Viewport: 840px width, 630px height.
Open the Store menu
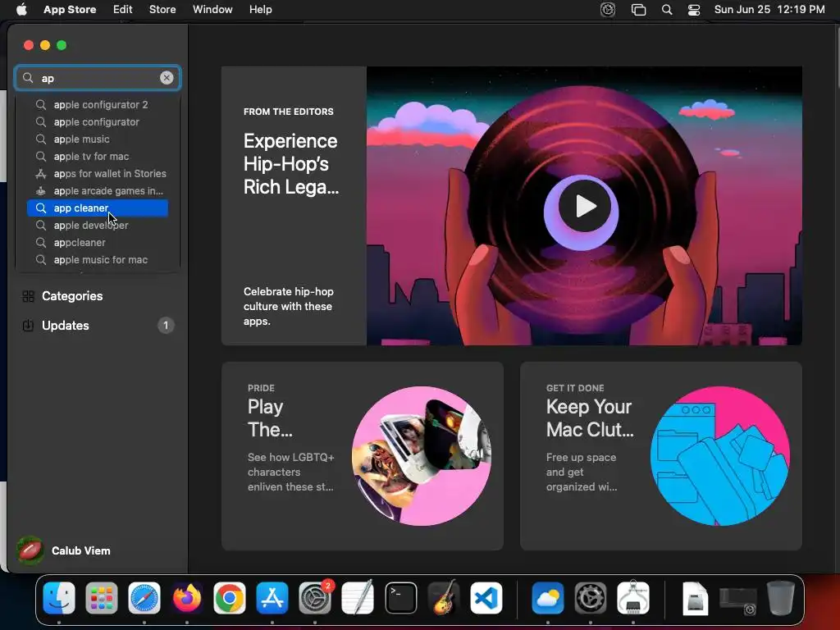pyautogui.click(x=162, y=9)
